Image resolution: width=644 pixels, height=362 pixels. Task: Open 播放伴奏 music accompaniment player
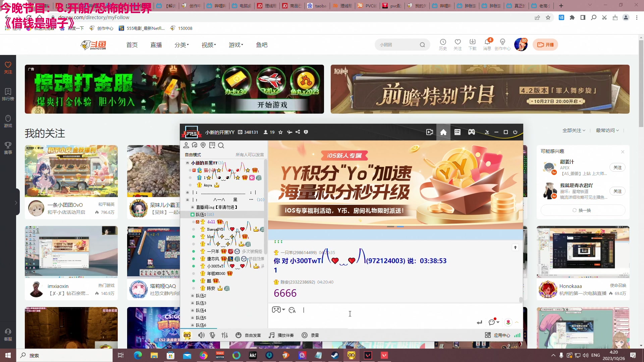(281, 335)
